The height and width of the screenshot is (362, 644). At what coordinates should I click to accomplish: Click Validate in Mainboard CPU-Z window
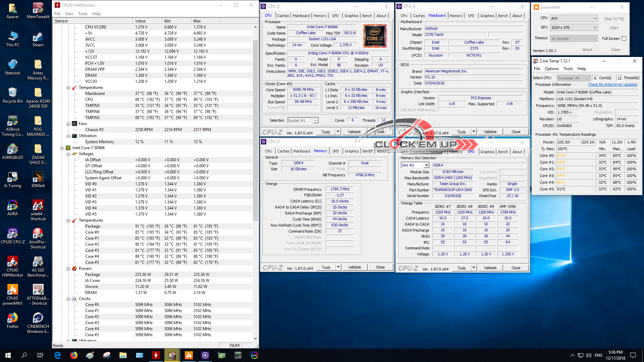tap(490, 132)
